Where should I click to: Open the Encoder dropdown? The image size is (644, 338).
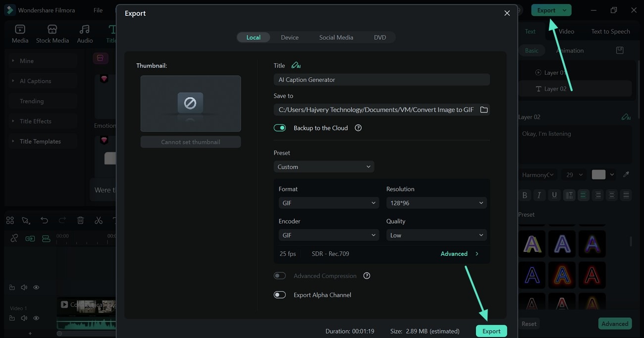tap(329, 235)
